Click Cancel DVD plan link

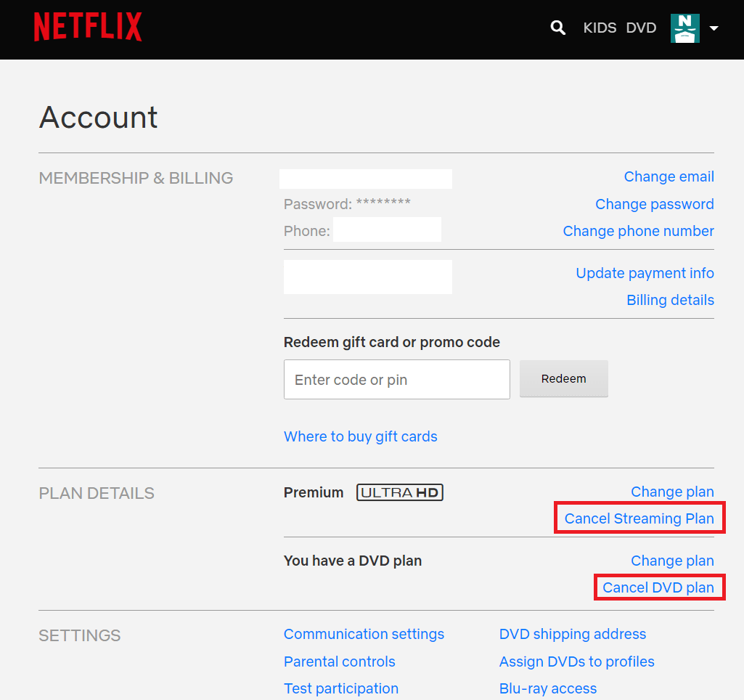(x=658, y=587)
